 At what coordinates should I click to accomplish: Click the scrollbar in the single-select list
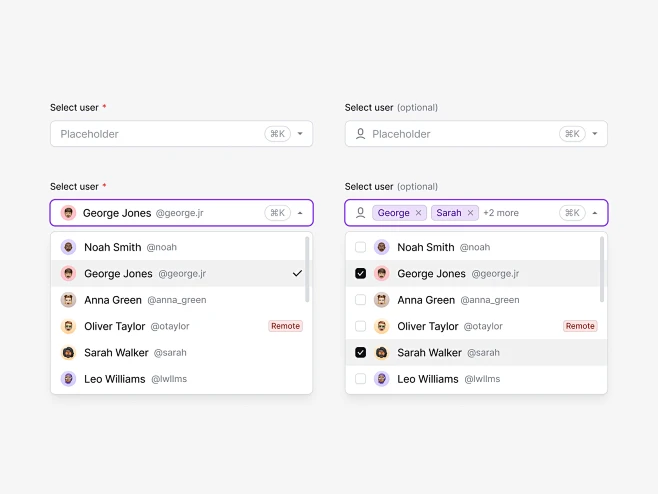point(307,270)
